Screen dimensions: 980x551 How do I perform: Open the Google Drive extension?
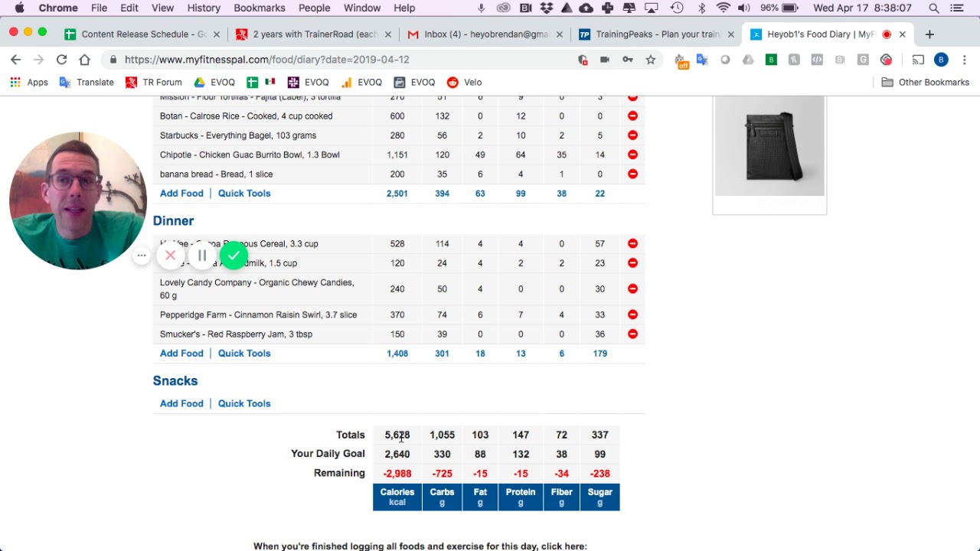(x=748, y=60)
